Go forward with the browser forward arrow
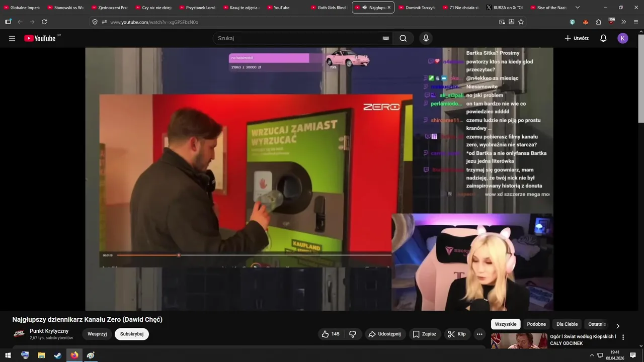Viewport: 644px width, 362px height. pyautogui.click(x=32, y=22)
